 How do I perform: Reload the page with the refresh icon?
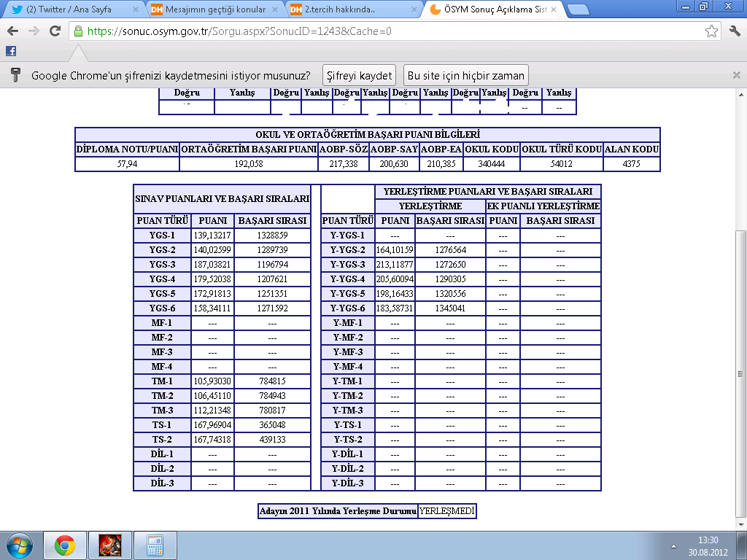tap(55, 31)
